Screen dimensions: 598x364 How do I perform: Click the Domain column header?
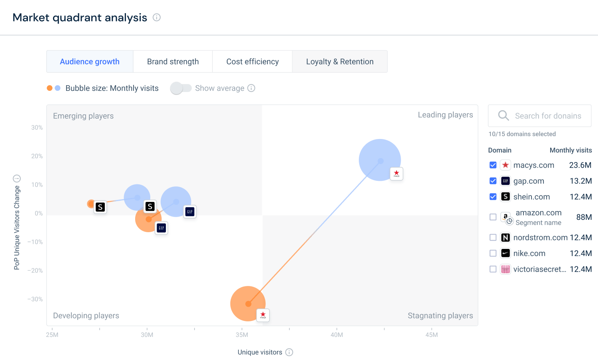(x=500, y=150)
